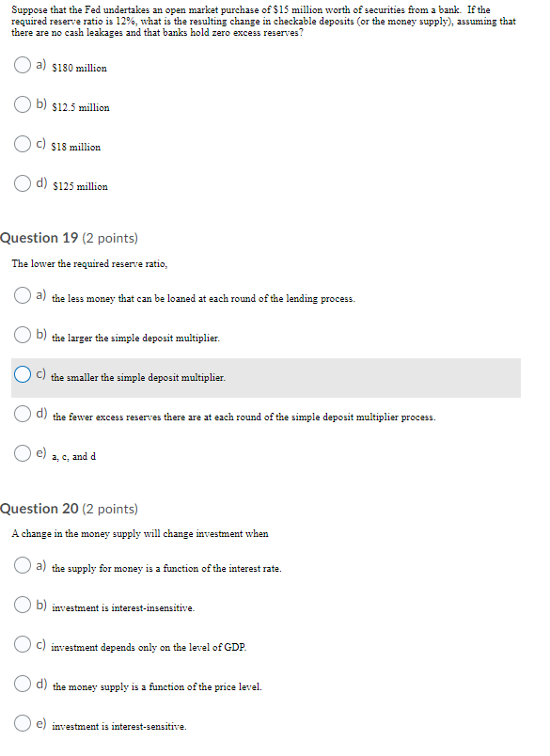Select 'money supply is function of price level'

click(23, 684)
